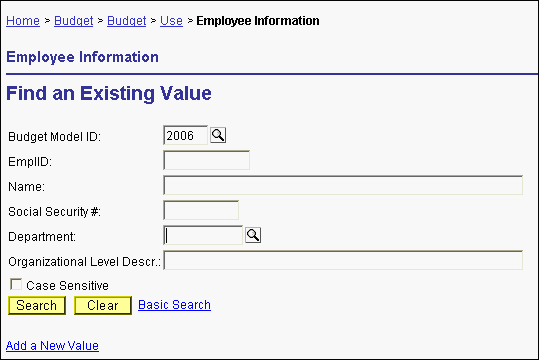Go to the Home breadcrumb link

(x=23, y=21)
